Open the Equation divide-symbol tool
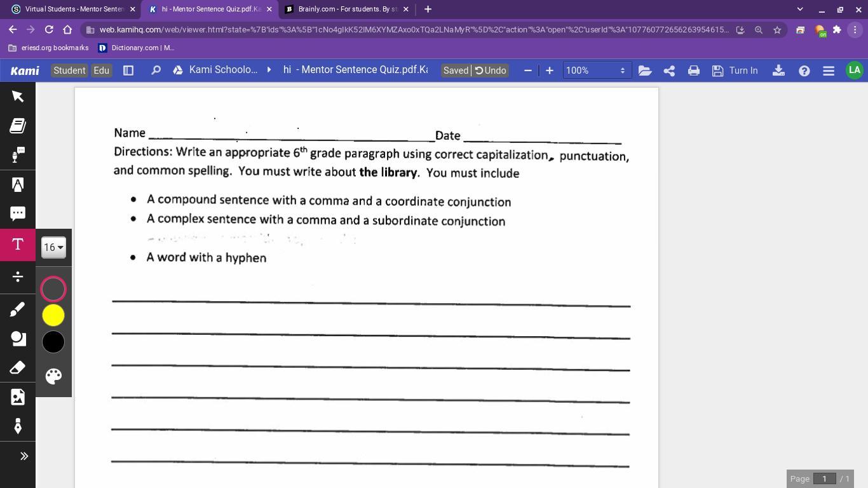868x488 pixels. (18, 276)
